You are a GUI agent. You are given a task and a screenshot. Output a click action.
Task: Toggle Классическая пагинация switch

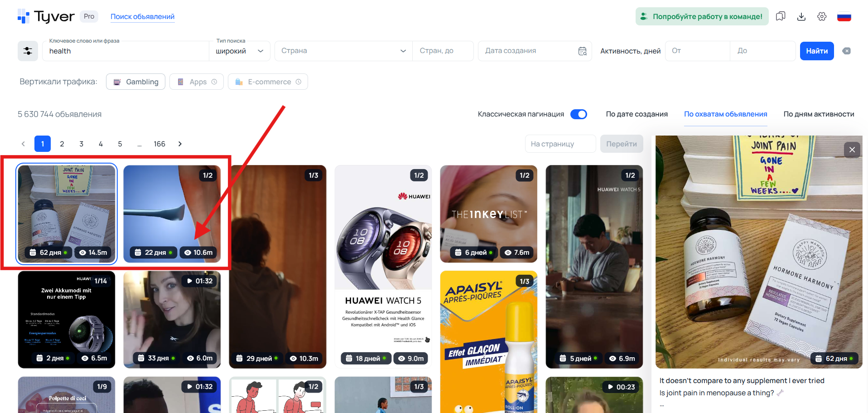coord(579,114)
